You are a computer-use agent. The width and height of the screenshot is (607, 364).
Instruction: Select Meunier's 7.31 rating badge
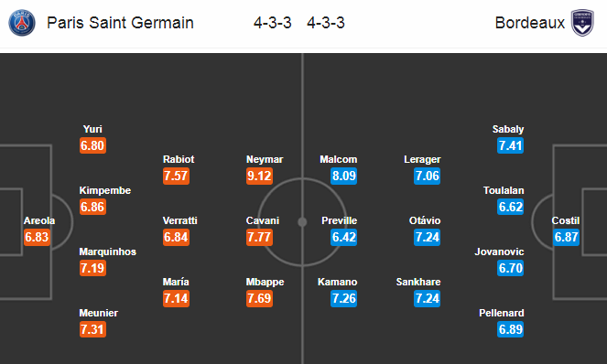92,329
